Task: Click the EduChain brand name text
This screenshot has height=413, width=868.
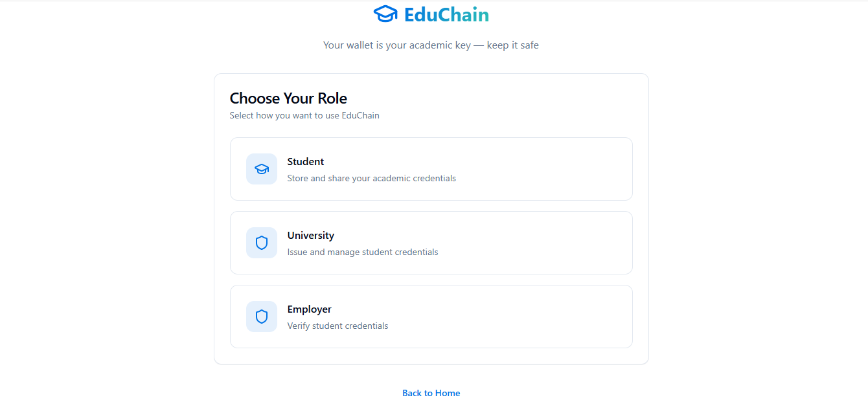Action: 446,14
